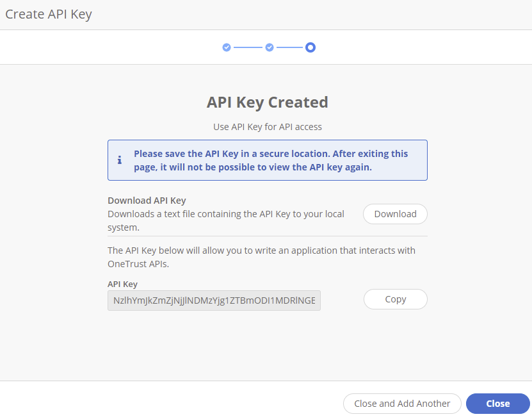Click the Download API Key label

coord(147,200)
